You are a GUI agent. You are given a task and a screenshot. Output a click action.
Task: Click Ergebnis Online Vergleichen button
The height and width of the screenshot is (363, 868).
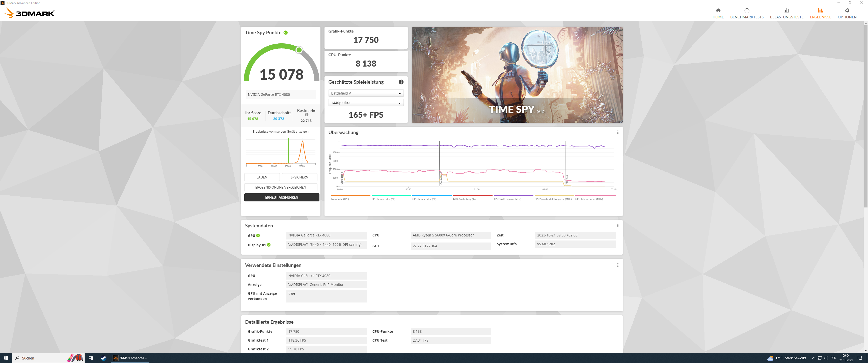(x=280, y=187)
